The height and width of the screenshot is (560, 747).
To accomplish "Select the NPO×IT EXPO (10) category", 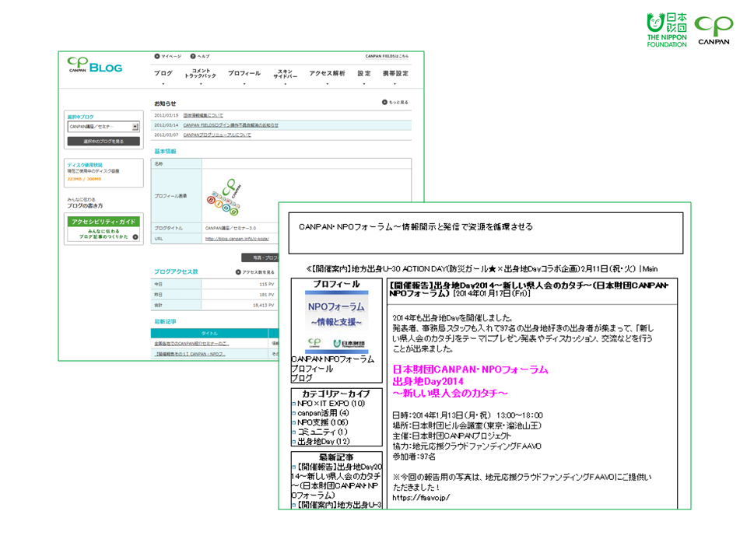I will 331,404.
